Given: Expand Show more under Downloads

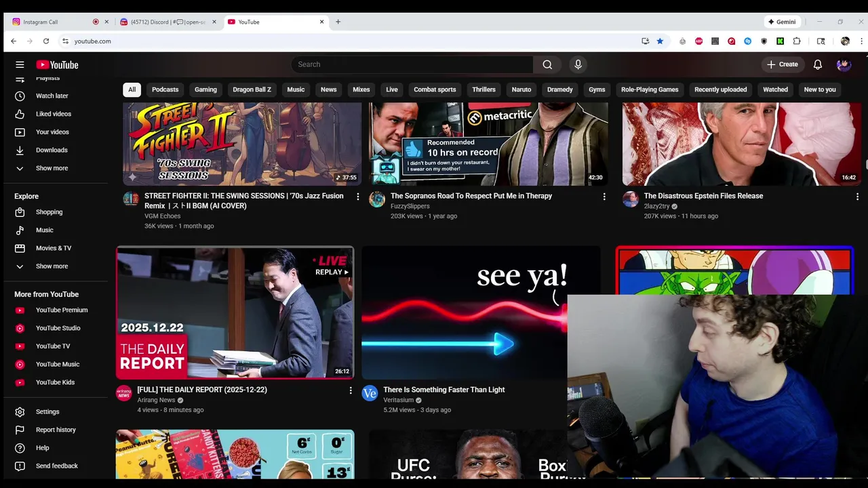Looking at the screenshot, I should [52, 168].
